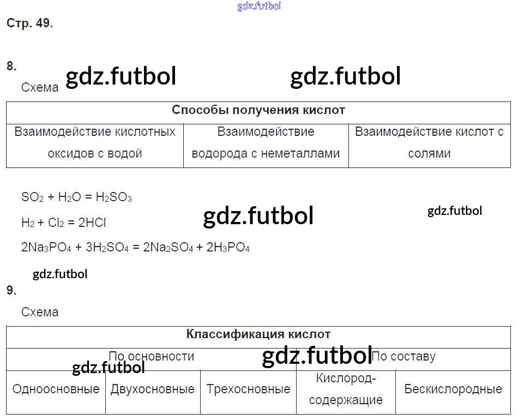
Task: Click the 'Схема' label under exercise 9
Action: pyautogui.click(x=40, y=312)
